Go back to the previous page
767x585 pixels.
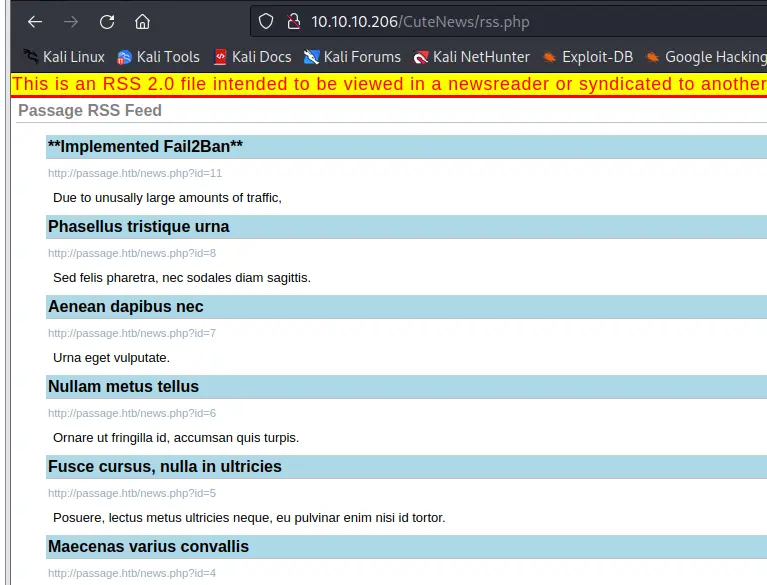pos(35,22)
